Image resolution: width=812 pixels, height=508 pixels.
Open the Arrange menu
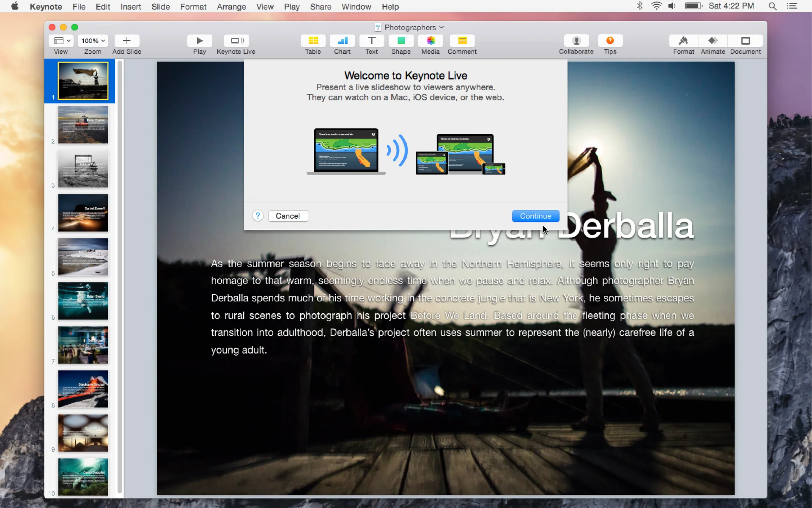tap(231, 7)
